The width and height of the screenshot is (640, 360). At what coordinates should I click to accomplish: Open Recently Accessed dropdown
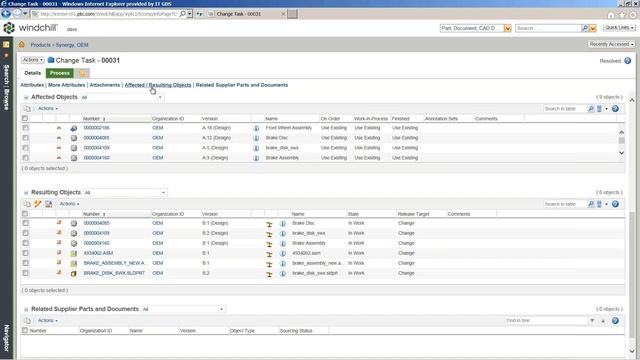click(611, 44)
